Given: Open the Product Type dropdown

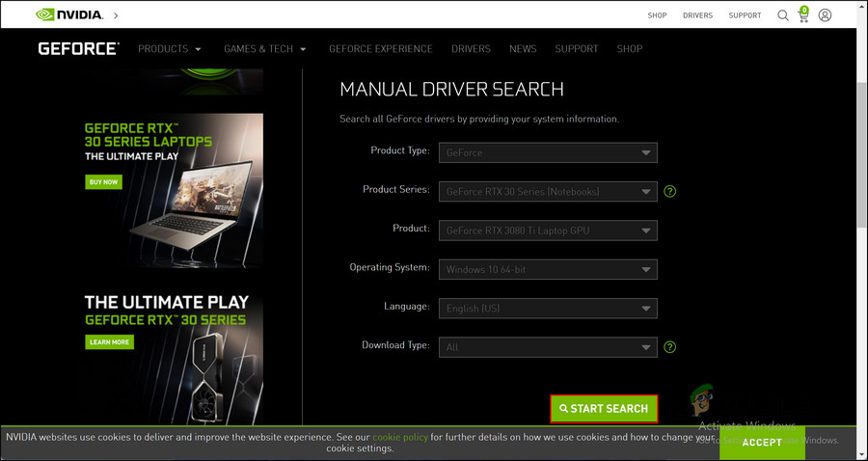Looking at the screenshot, I should pyautogui.click(x=548, y=152).
